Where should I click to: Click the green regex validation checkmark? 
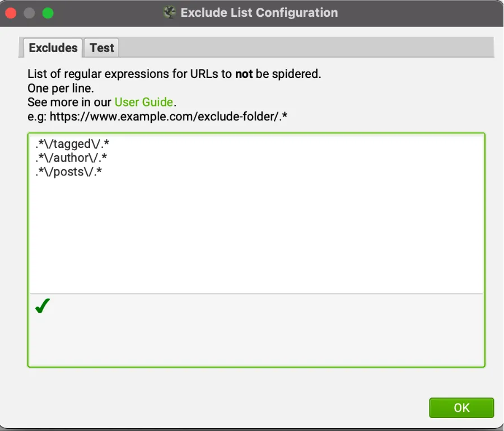[42, 305]
